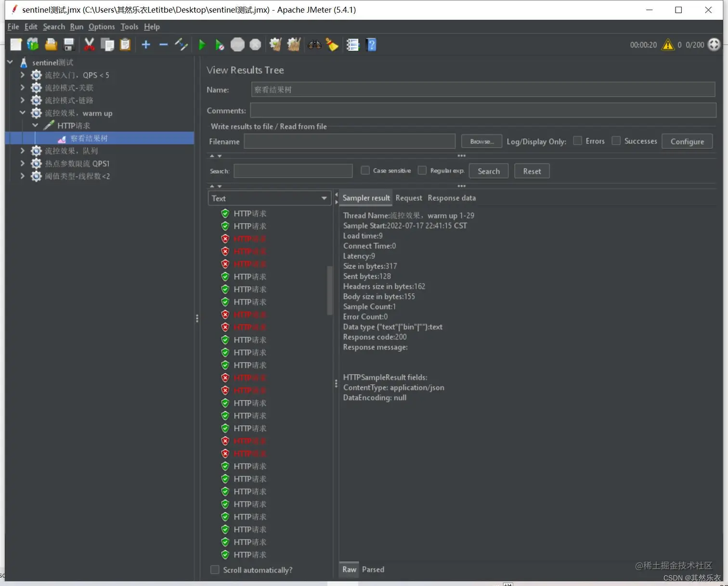Screen dimensions: 728x586
Task: Click the Shutdown threads icon
Action: click(x=255, y=45)
